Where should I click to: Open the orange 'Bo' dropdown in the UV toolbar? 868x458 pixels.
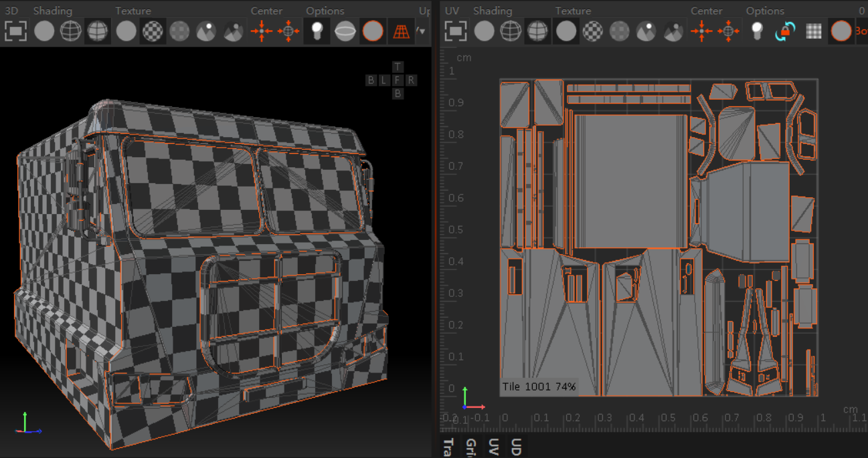point(861,31)
